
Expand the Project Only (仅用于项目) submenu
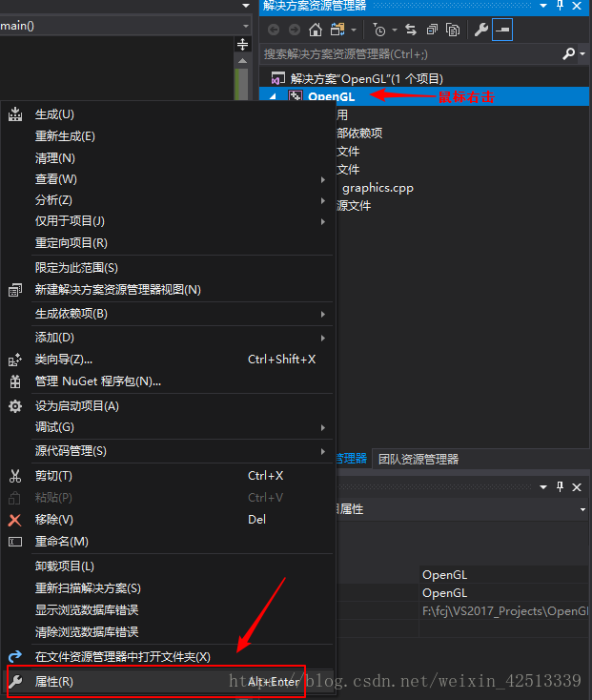168,221
